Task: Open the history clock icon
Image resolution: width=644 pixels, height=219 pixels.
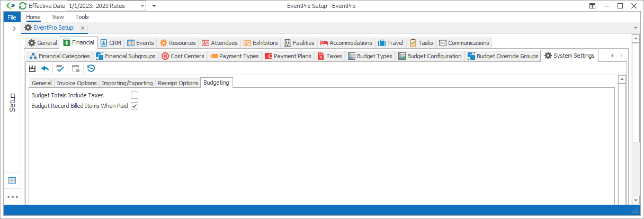Action: click(x=91, y=68)
